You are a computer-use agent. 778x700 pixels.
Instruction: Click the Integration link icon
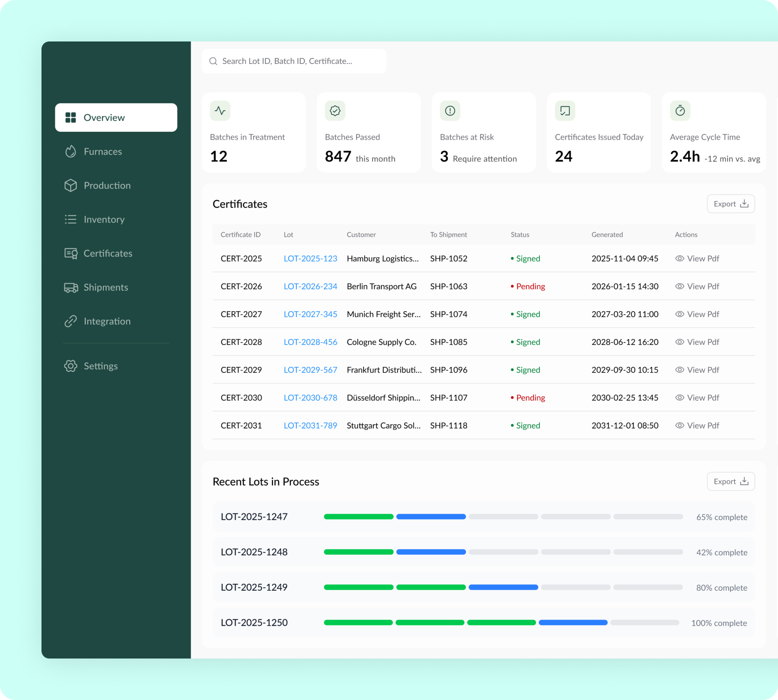pyautogui.click(x=70, y=321)
